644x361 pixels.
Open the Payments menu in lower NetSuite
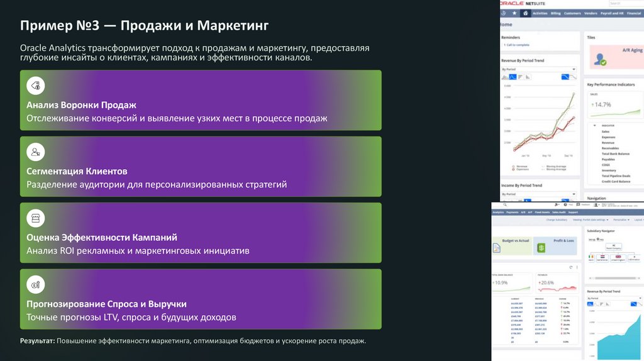512,213
